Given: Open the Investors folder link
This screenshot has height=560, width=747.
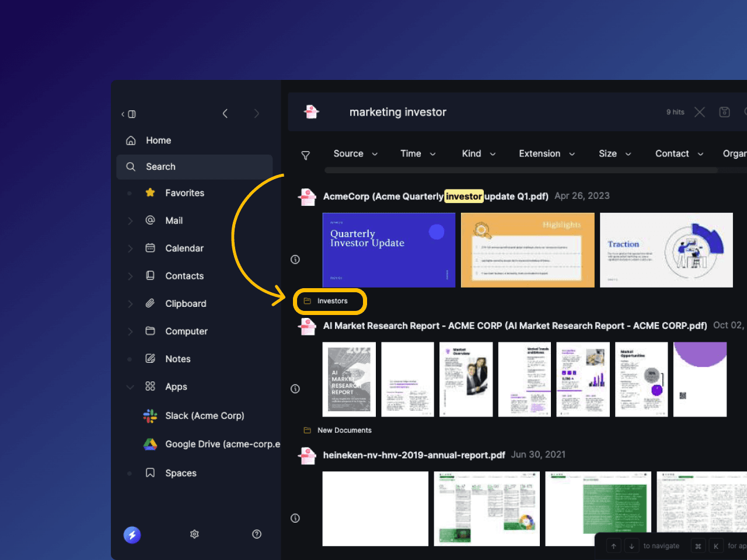Looking at the screenshot, I should click(332, 301).
